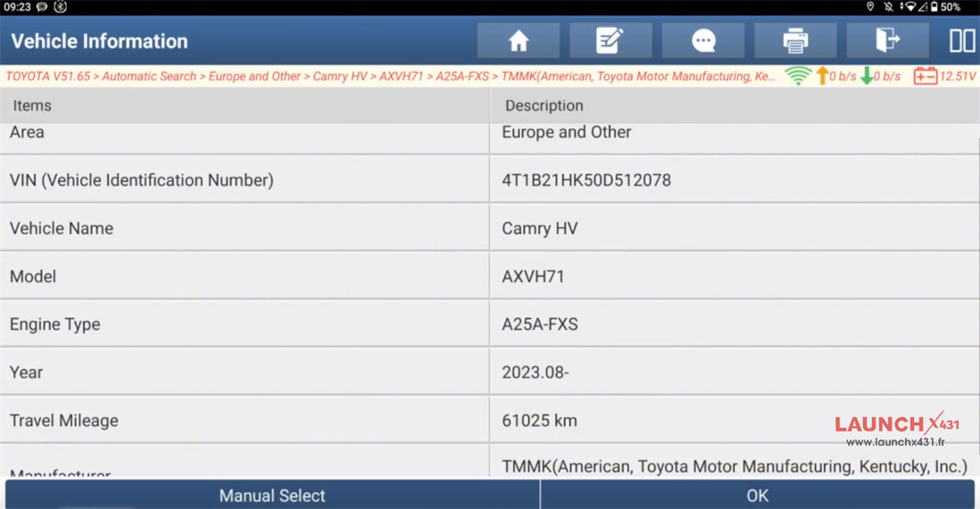
Task: Tap the red battery voltage icon
Action: pos(925,77)
